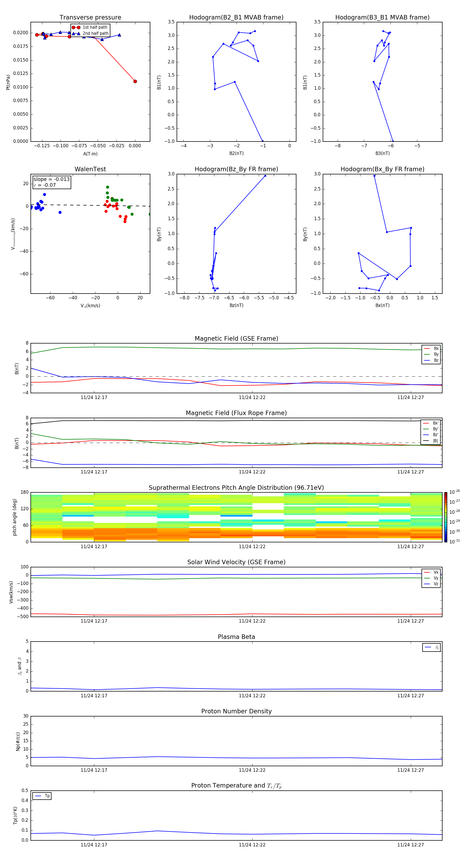
Task: Select the βp legend entry in Plasma Beta
Action: point(431,647)
